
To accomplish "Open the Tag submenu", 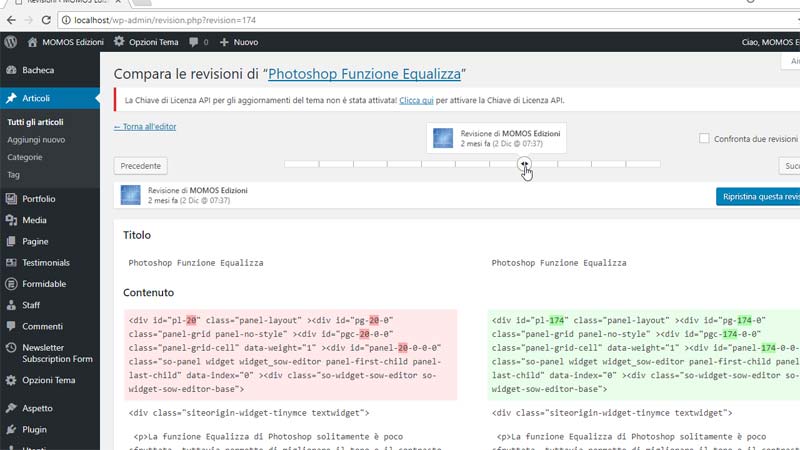I will coord(13,174).
